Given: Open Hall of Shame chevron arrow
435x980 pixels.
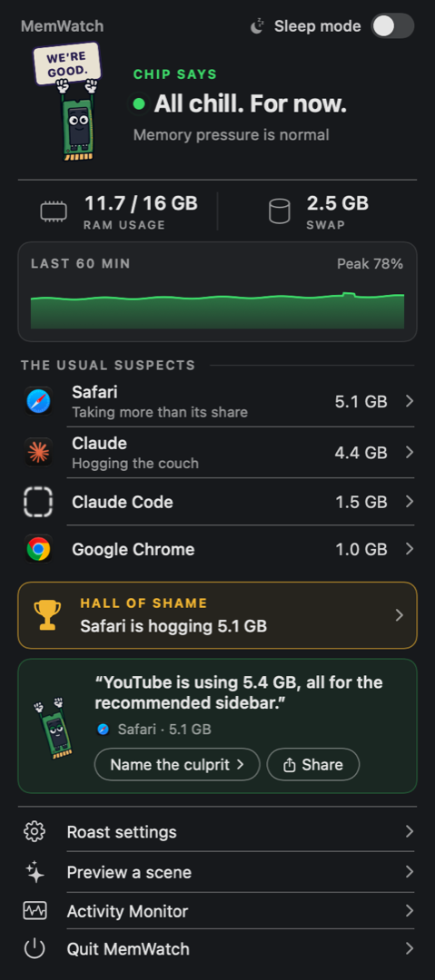Looking at the screenshot, I should [400, 615].
